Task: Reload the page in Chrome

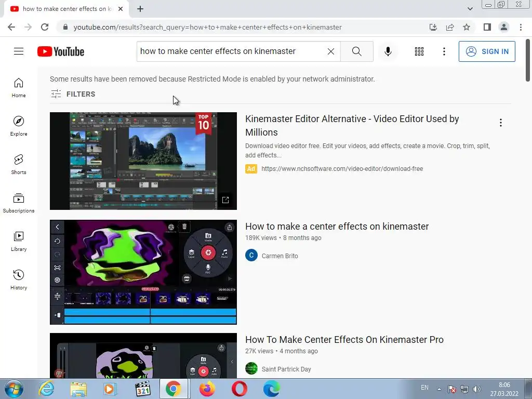Action: pos(45,27)
